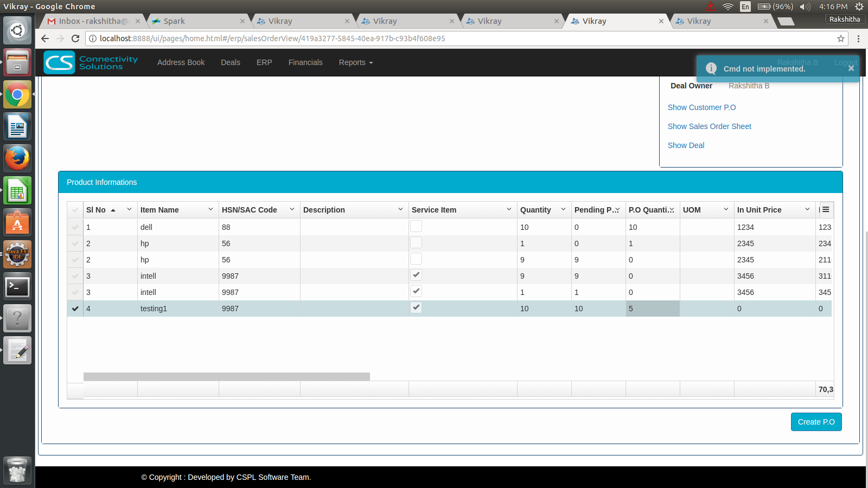Screen dimensions: 868x488
Task: Click the grid's horizontal scrollbar
Action: (x=227, y=376)
